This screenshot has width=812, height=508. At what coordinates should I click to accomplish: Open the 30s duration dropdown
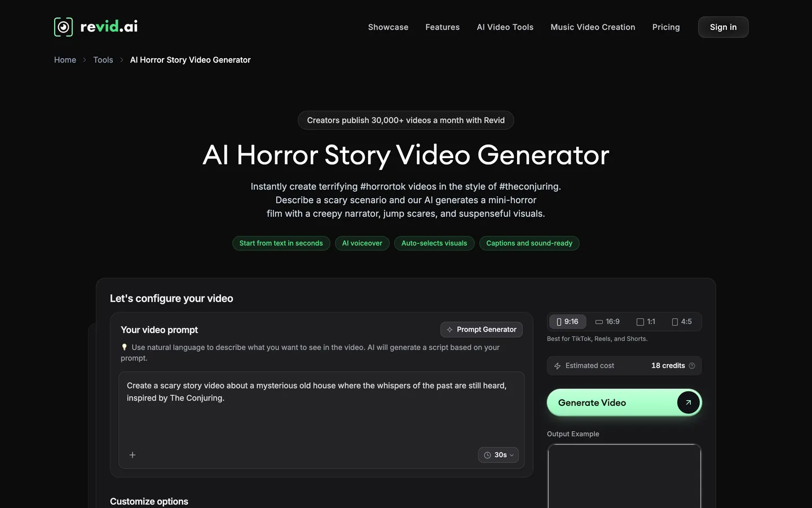coord(498,455)
